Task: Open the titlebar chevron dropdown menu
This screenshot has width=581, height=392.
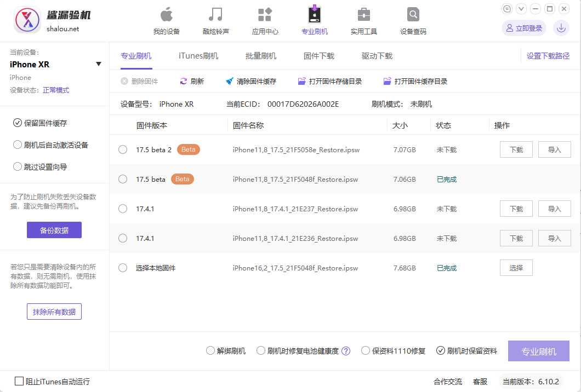Action: 521,9
